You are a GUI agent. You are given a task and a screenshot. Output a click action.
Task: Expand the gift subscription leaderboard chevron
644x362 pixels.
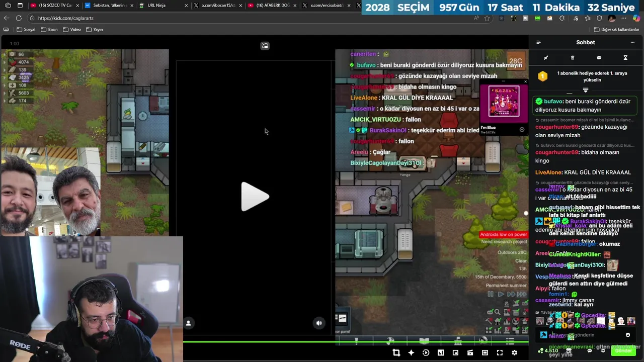pos(586,90)
